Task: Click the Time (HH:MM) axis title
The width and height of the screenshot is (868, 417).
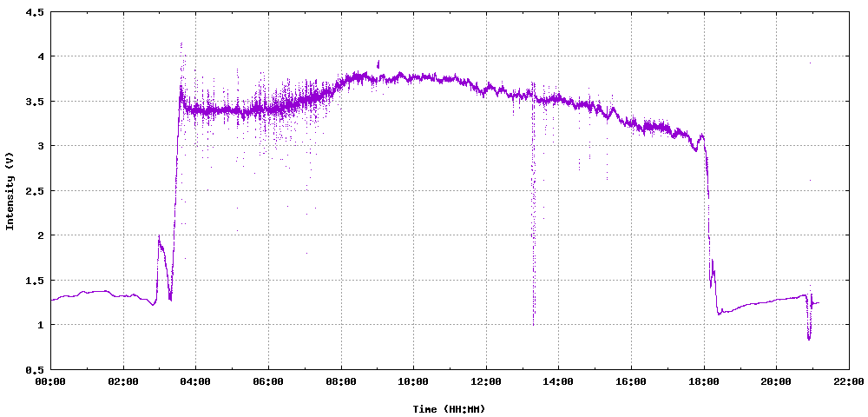Action: click(449, 409)
